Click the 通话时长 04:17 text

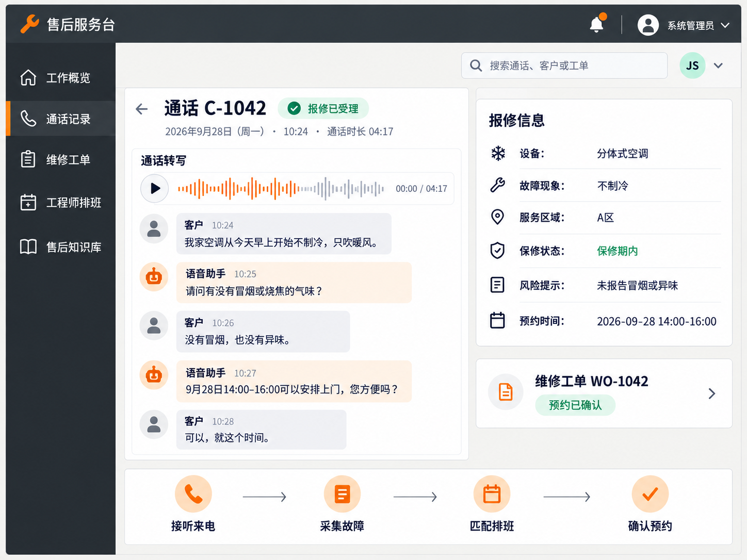tap(360, 131)
